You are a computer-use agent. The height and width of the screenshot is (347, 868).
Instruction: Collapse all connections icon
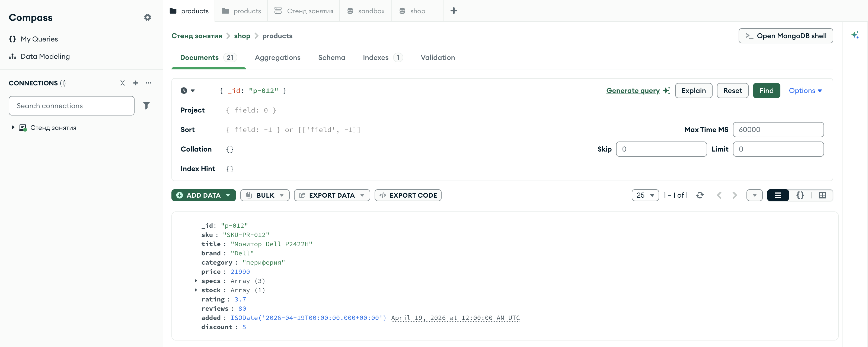(x=122, y=83)
